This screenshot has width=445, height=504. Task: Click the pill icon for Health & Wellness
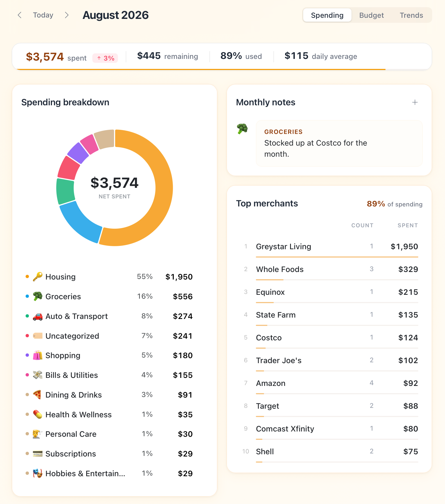[38, 415]
